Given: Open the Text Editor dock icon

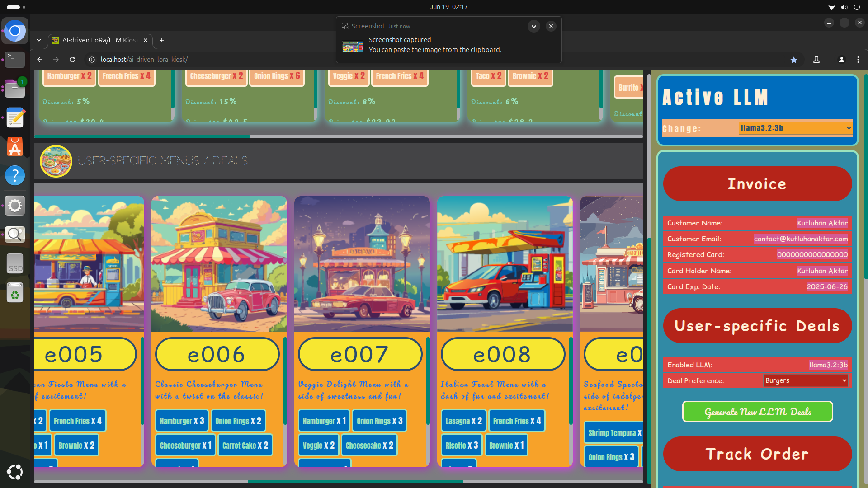Looking at the screenshot, I should [x=15, y=117].
